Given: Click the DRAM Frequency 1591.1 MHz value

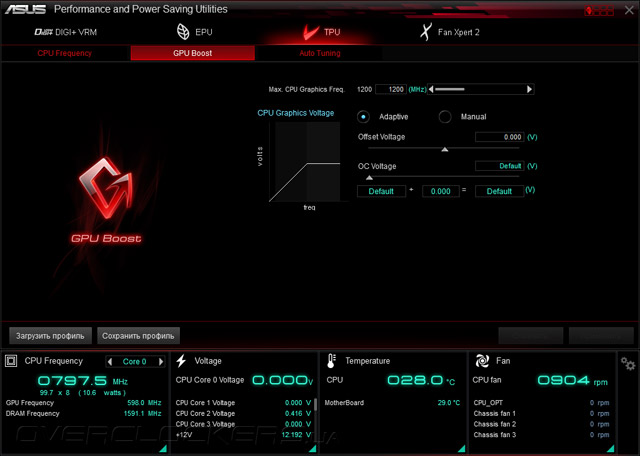Looking at the screenshot, I should [142, 414].
